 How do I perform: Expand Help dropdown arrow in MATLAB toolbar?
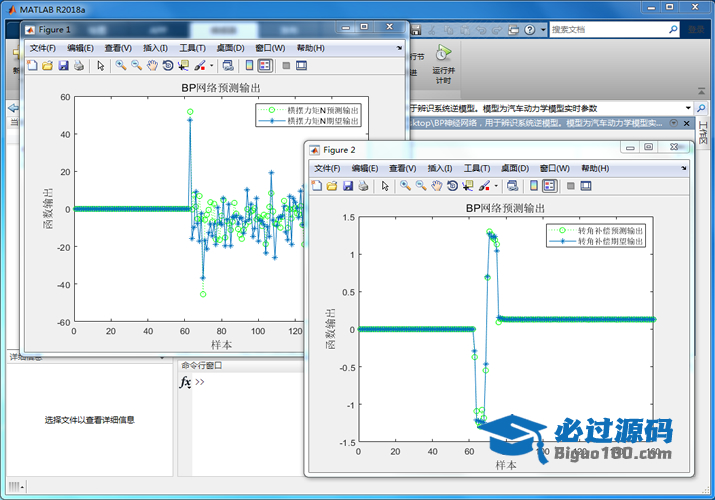[542, 30]
